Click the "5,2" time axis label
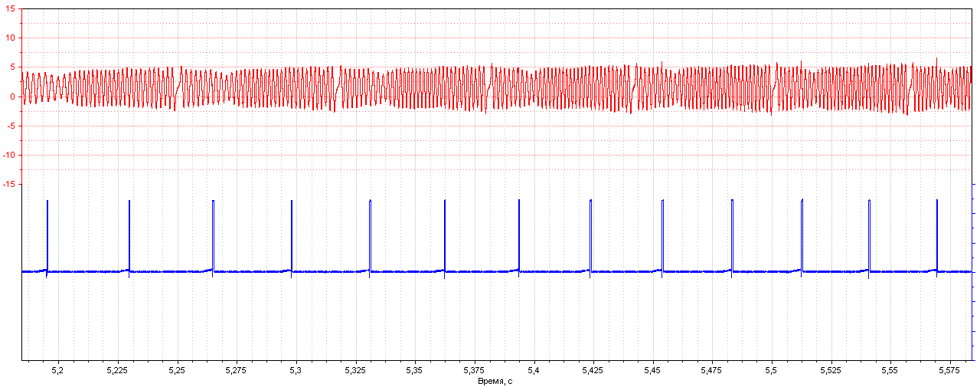 click(x=57, y=370)
